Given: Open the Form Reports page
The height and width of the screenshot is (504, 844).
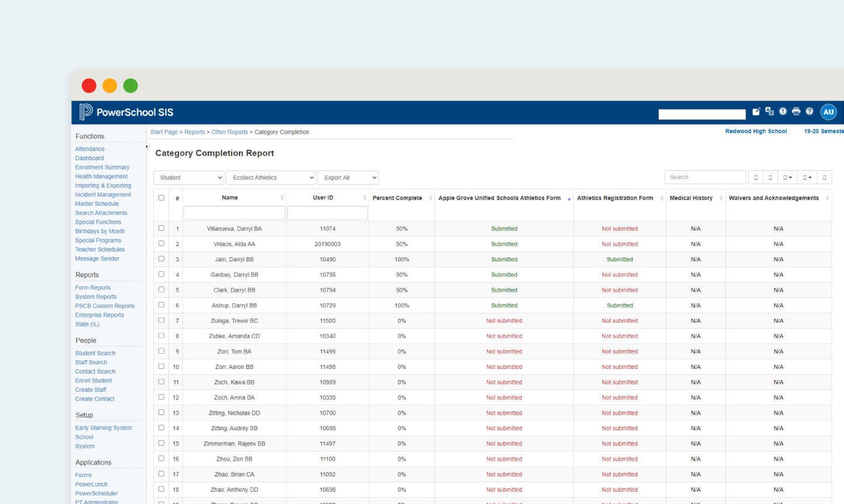Looking at the screenshot, I should [92, 287].
